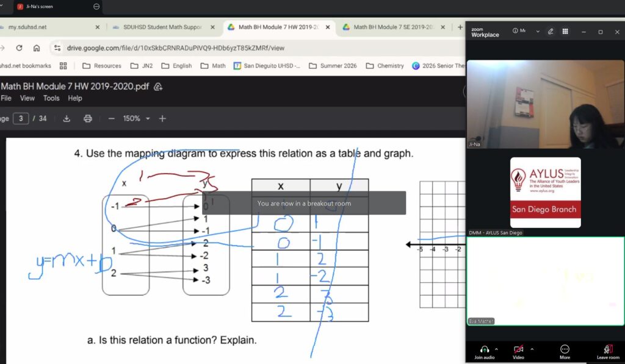This screenshot has width=625, height=364.
Task: Open the File menu
Action: pyautogui.click(x=6, y=98)
